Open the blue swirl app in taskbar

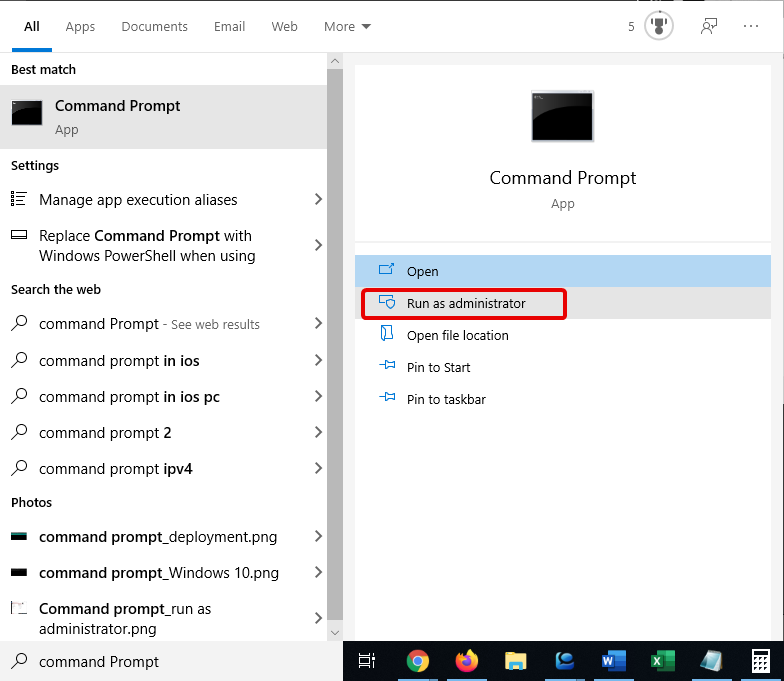(564, 661)
